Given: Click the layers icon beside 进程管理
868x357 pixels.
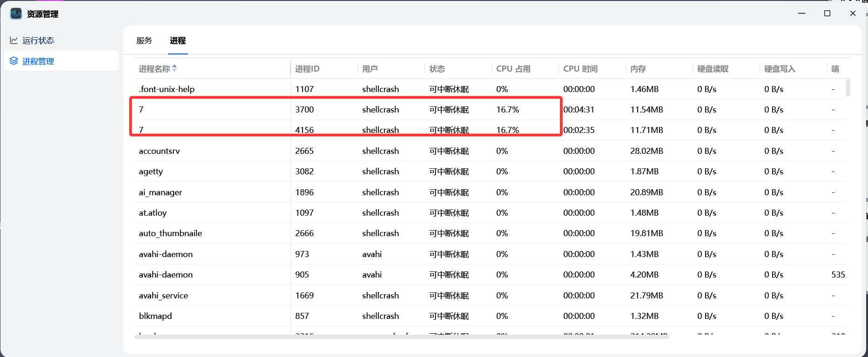Looking at the screenshot, I should point(14,61).
